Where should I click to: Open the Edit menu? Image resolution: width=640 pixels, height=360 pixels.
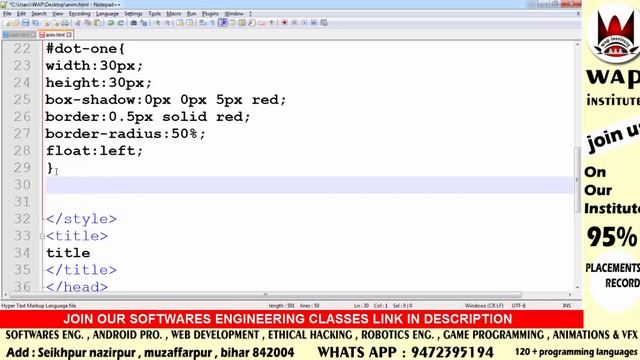pyautogui.click(x=21, y=13)
